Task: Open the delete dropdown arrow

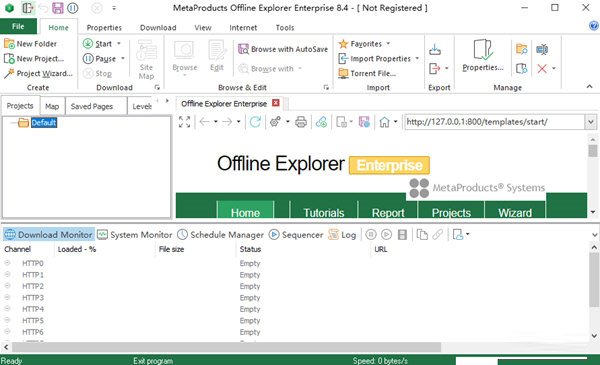Action: point(554,68)
